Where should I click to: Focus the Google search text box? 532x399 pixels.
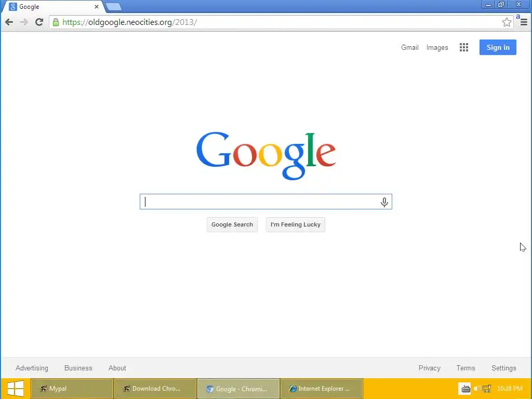(x=266, y=202)
